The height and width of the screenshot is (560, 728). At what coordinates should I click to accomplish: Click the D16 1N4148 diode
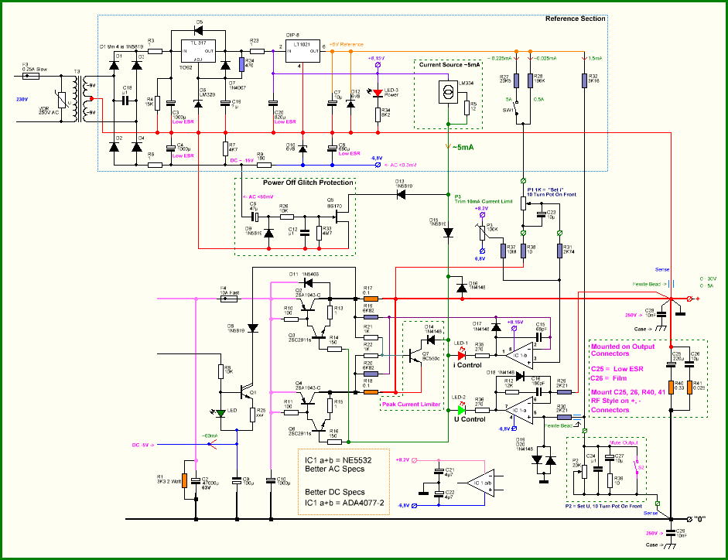(x=462, y=289)
